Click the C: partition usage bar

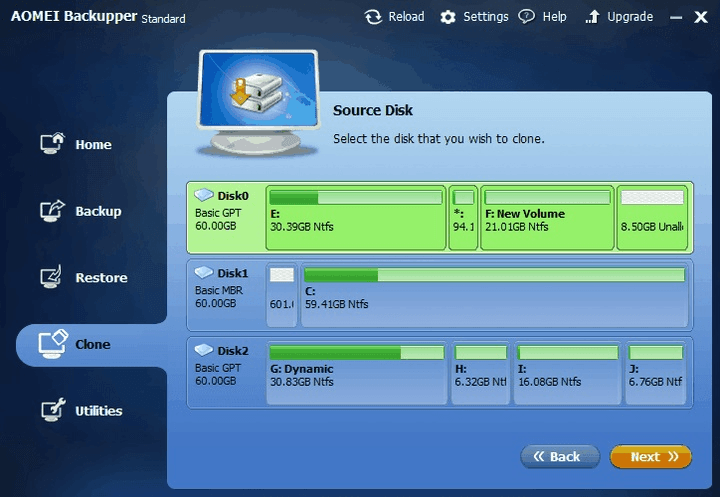495,275
